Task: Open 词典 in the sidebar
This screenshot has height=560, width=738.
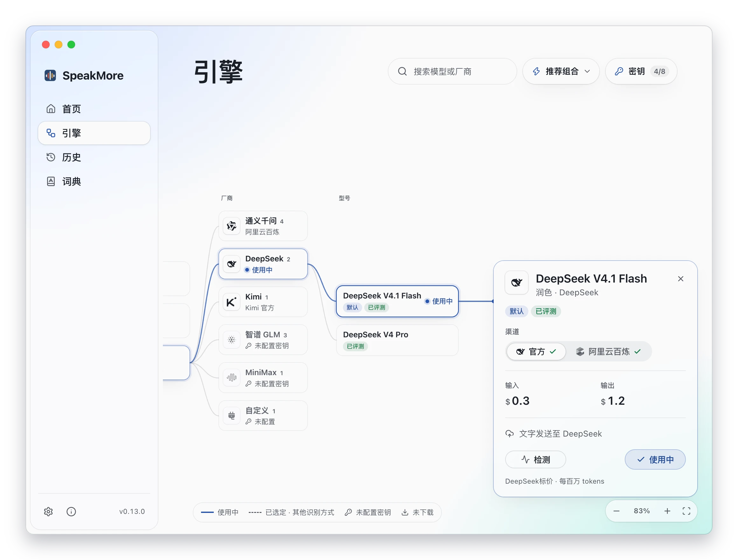Action: 94,181
